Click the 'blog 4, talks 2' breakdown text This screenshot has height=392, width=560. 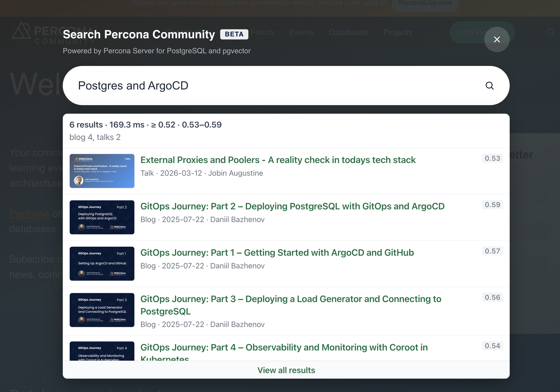point(95,137)
